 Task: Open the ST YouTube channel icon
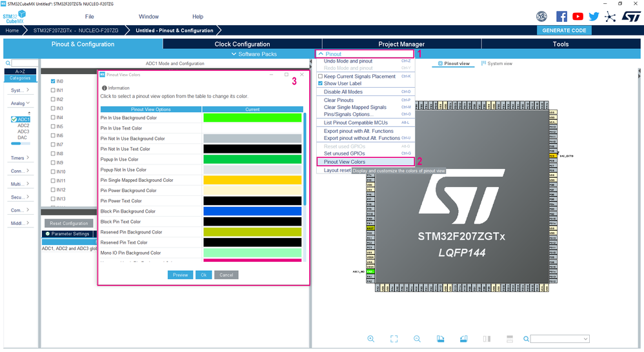(x=578, y=16)
